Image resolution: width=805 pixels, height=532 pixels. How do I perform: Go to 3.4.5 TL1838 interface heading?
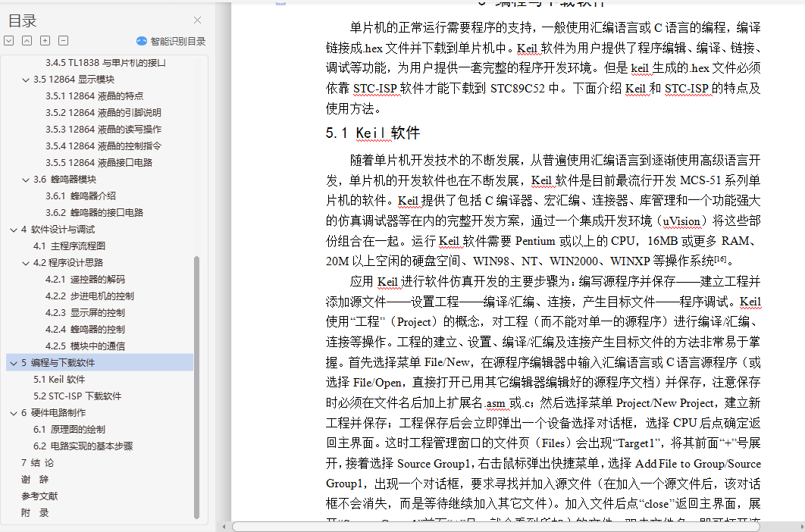click(x=105, y=63)
